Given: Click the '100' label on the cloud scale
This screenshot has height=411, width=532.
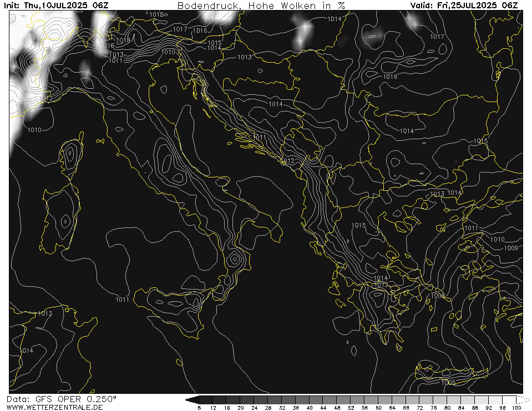Looking at the screenshot, I should [x=516, y=408].
